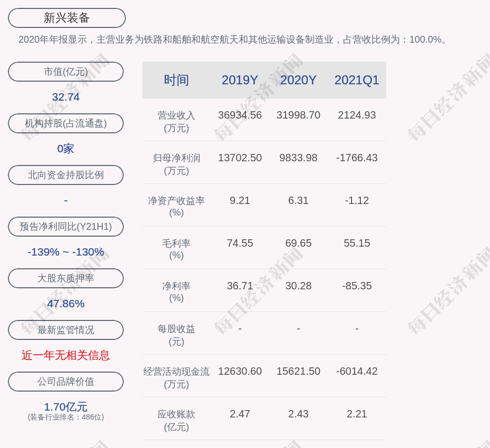The width and height of the screenshot is (490, 448).
Task: Click the red 近一年无相关信息 text
Action: [66, 355]
